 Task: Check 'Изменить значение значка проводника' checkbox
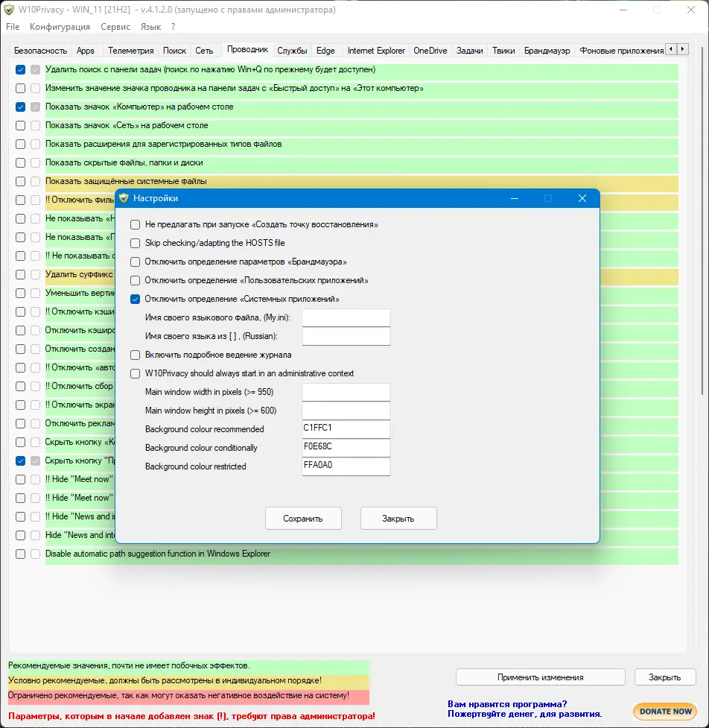[x=20, y=88]
